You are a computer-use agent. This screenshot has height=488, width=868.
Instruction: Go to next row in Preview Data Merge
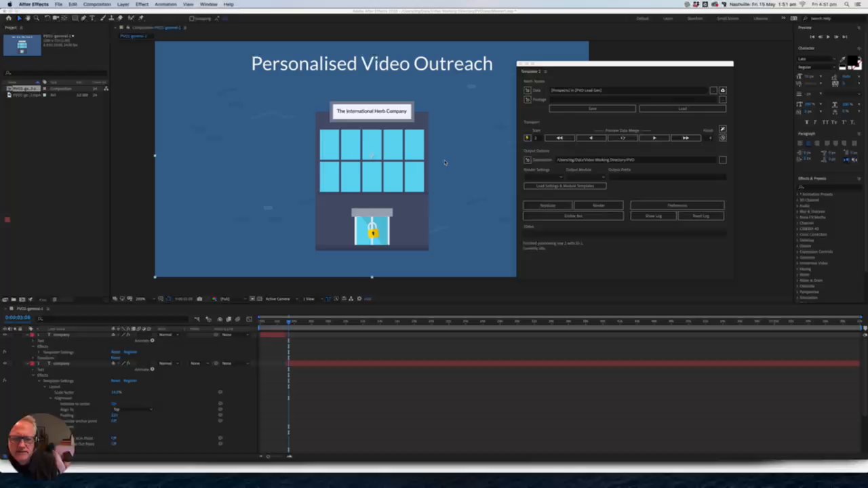(x=654, y=138)
